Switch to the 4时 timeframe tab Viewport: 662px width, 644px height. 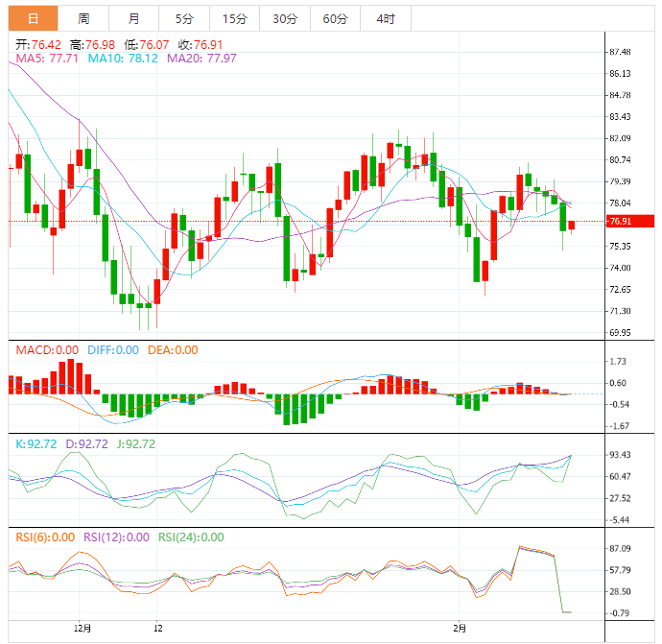pos(386,19)
